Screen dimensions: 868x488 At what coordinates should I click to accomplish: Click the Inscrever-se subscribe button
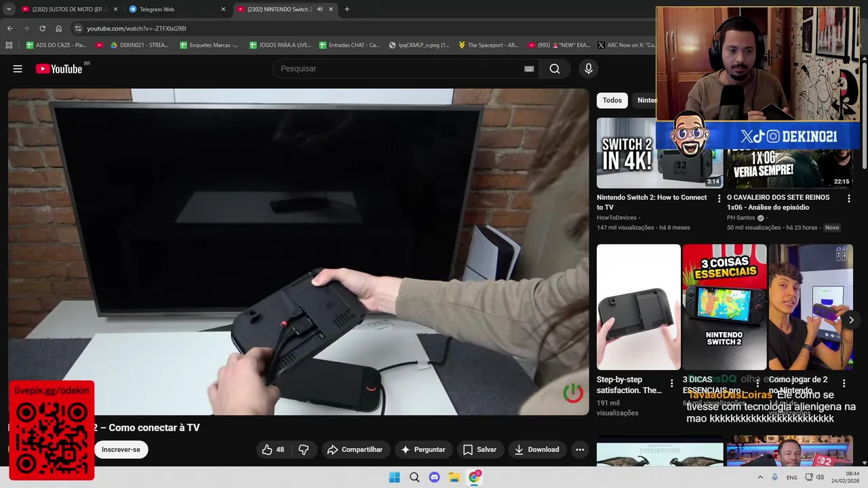click(121, 449)
